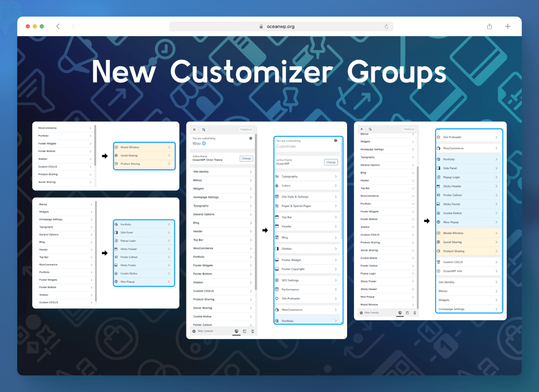Click Published button in right card panel

click(x=409, y=129)
